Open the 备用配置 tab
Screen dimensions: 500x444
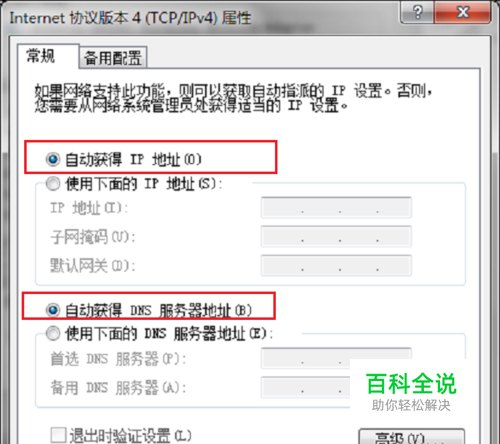[113, 58]
